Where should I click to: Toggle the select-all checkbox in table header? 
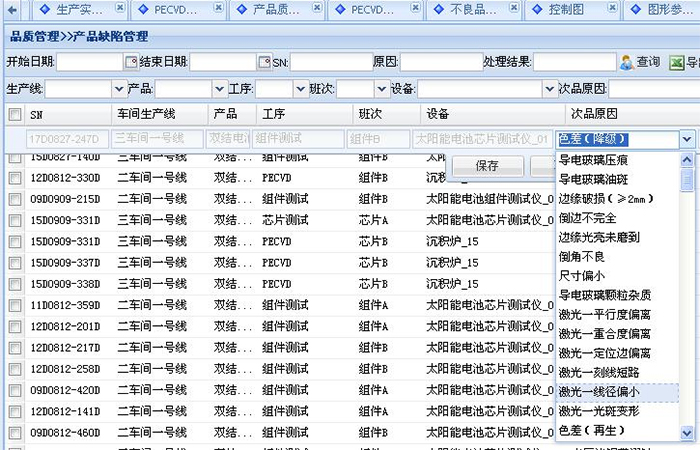(x=15, y=115)
